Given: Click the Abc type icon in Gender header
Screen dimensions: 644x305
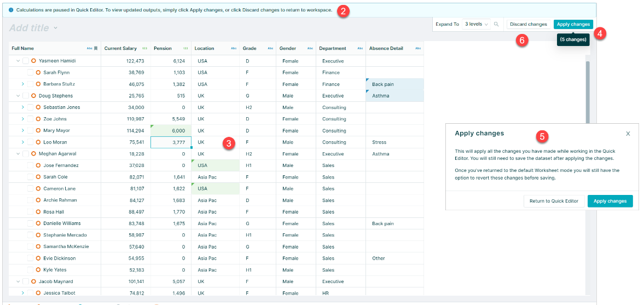Looking at the screenshot, I should [310, 48].
